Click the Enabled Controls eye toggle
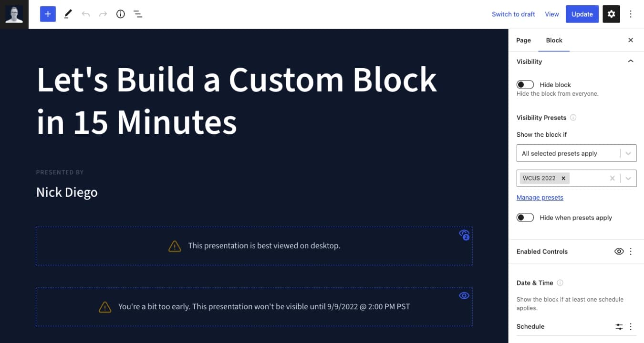Viewport: 644px width, 343px height. click(619, 251)
